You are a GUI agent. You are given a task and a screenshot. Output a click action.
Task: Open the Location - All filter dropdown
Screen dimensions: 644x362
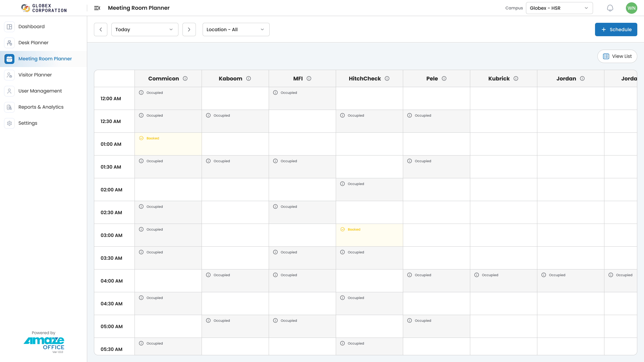(236, 29)
